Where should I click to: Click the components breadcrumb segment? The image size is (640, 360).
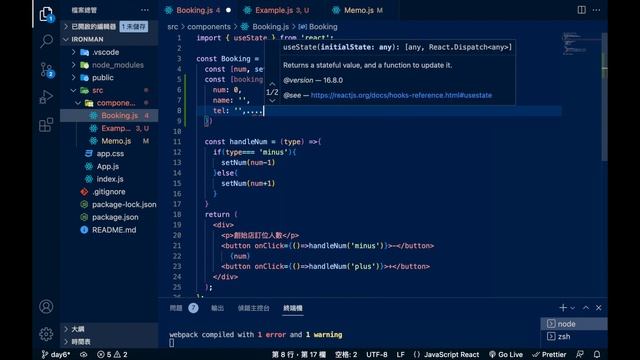(x=209, y=27)
